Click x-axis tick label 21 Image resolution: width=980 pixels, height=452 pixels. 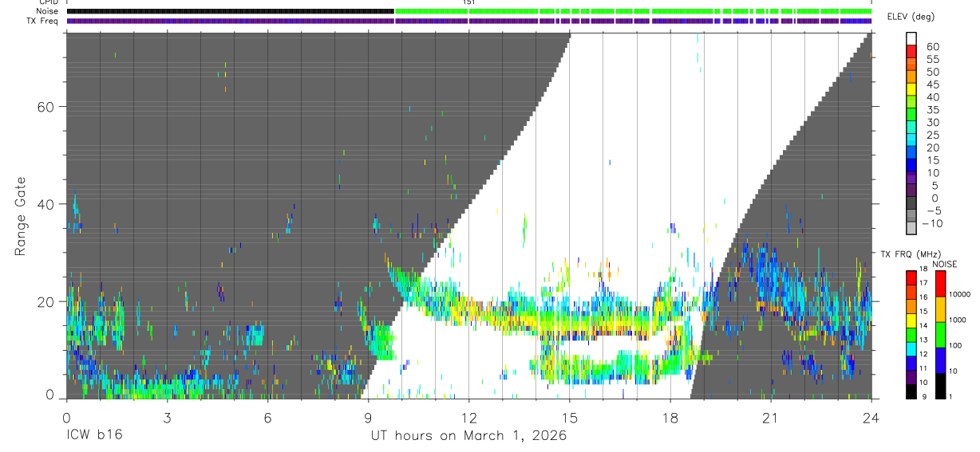click(x=771, y=418)
